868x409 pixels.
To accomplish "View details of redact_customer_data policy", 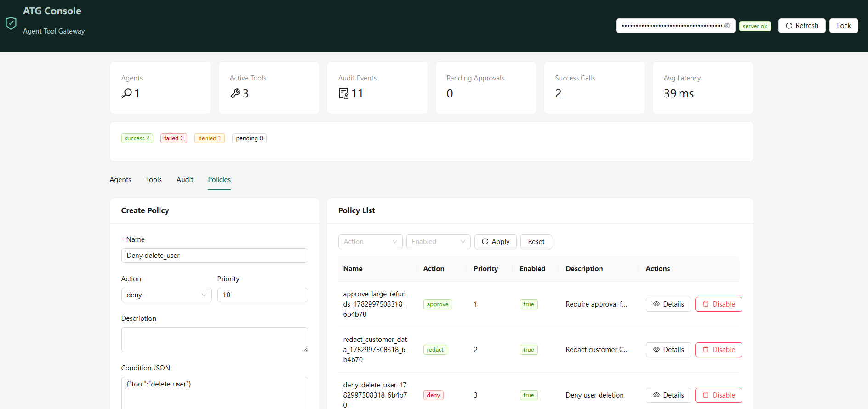I will pyautogui.click(x=668, y=350).
